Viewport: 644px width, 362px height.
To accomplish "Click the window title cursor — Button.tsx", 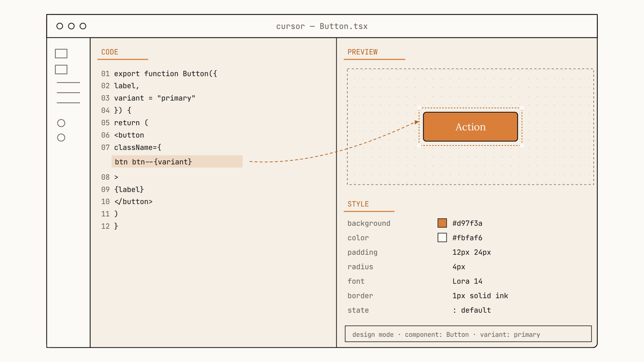I will (322, 26).
